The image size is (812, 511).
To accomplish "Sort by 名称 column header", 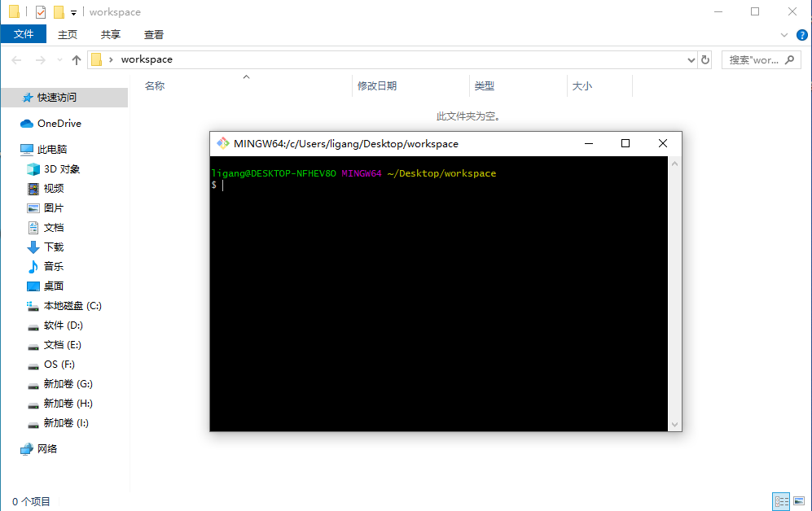I will (155, 86).
